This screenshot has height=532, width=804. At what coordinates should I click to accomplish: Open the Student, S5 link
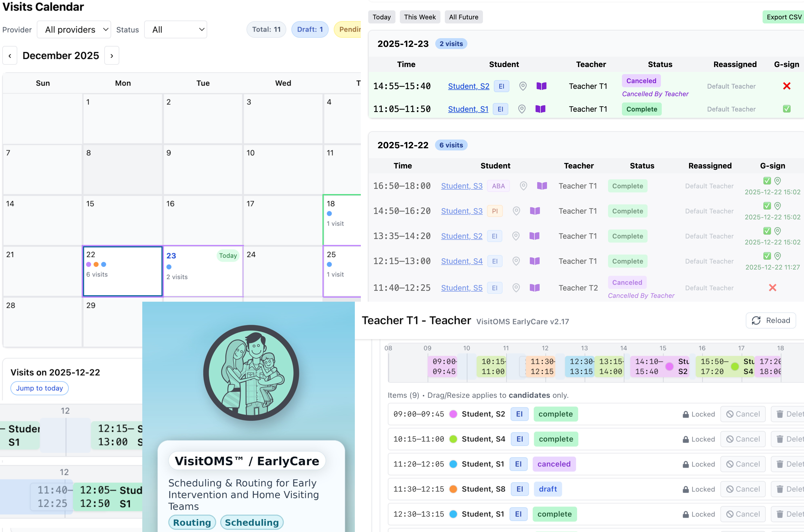point(462,288)
